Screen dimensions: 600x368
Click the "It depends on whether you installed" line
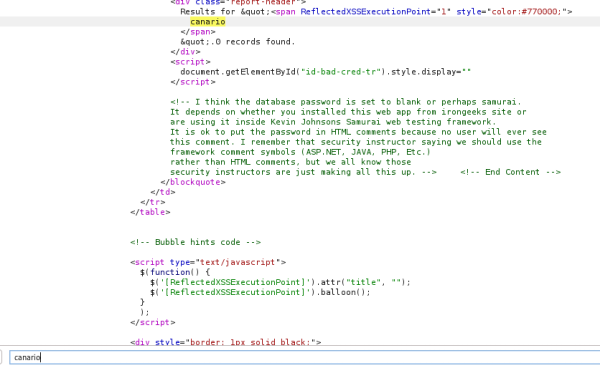[348, 112]
